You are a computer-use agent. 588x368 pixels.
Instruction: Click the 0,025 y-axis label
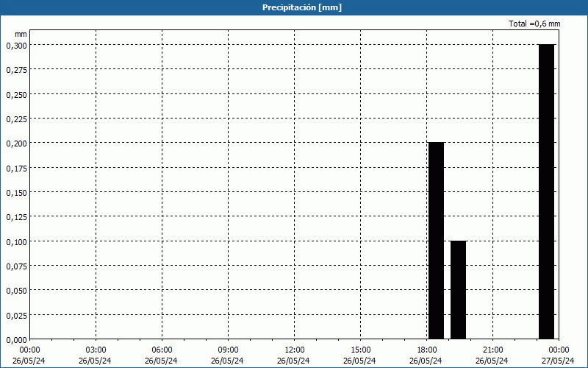[x=16, y=316]
